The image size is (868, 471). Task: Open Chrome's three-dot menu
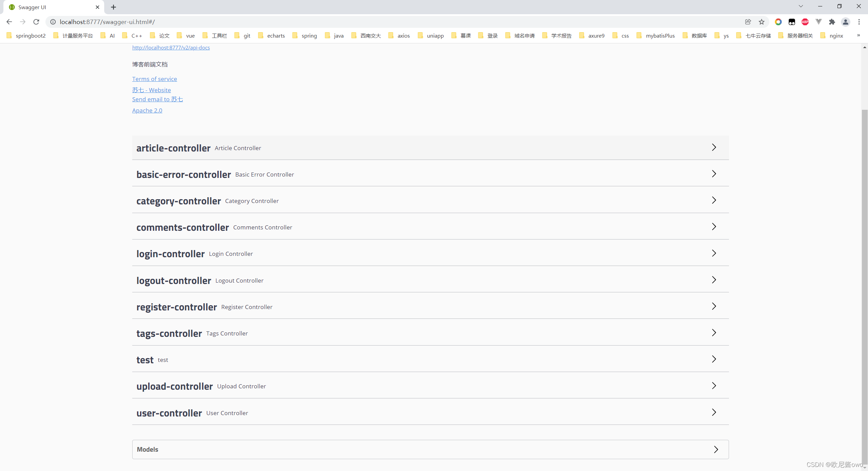click(860, 22)
